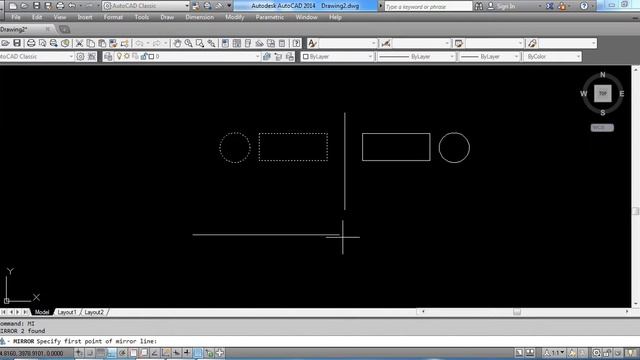The image size is (640, 360).
Task: Open the Dimension menu
Action: [x=199, y=18]
